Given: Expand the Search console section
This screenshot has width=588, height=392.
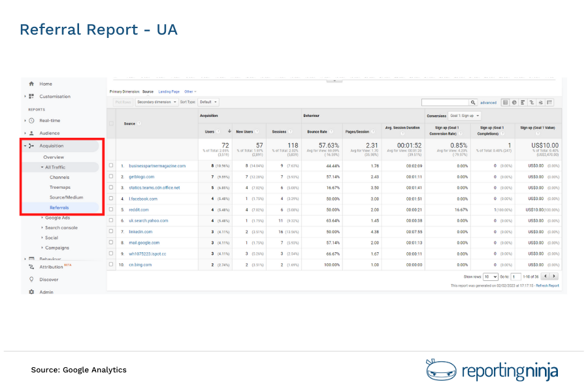Looking at the screenshot, I should tap(42, 228).
